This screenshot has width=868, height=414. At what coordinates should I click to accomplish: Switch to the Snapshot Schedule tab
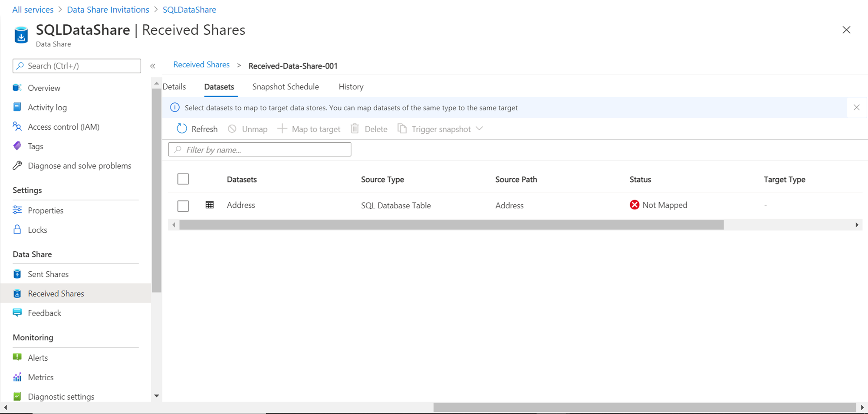click(x=286, y=87)
